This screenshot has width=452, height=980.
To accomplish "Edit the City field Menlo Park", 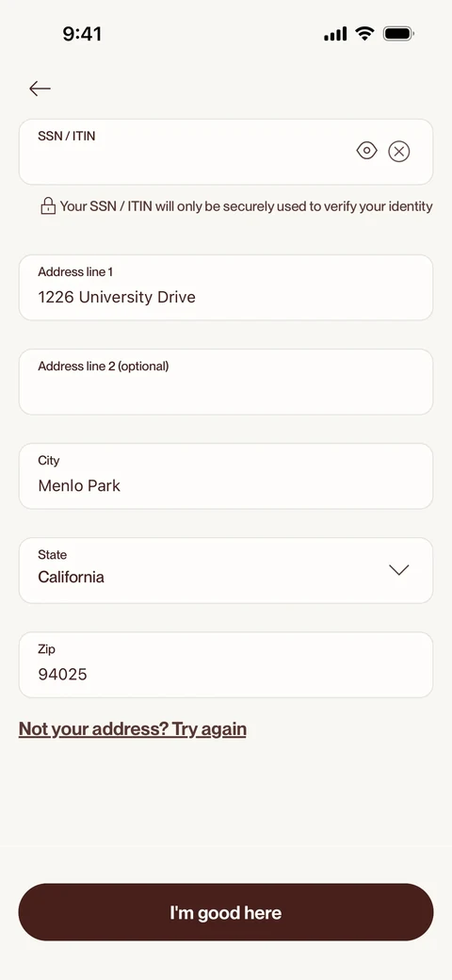I will coord(226,476).
